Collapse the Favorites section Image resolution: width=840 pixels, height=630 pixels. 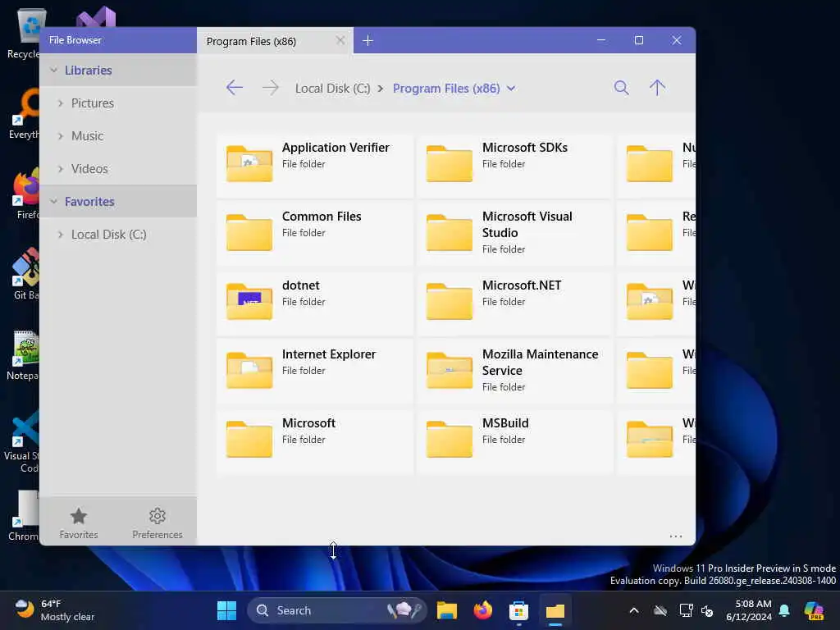[x=53, y=202]
